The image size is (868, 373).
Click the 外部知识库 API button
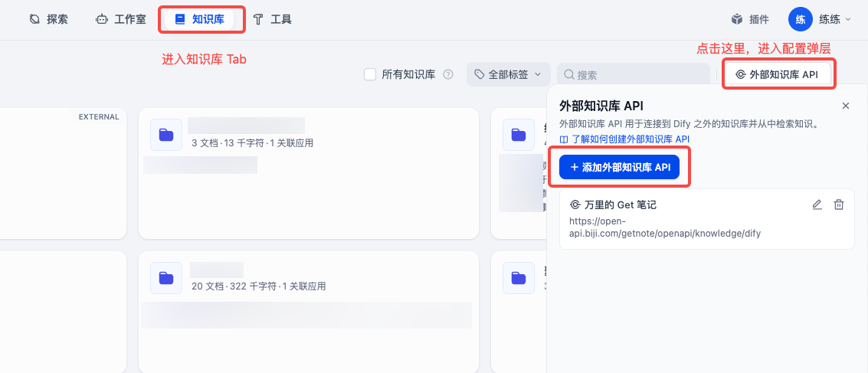tap(778, 74)
